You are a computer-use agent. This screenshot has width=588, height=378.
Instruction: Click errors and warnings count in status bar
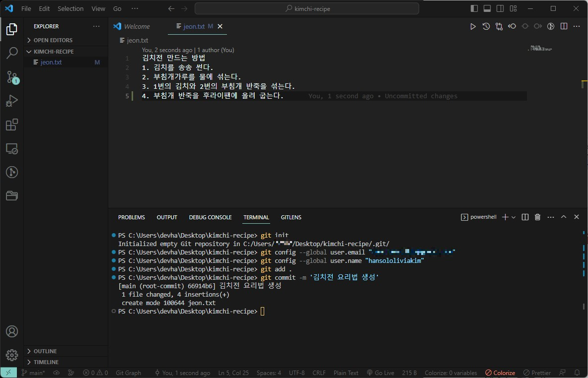pos(95,373)
